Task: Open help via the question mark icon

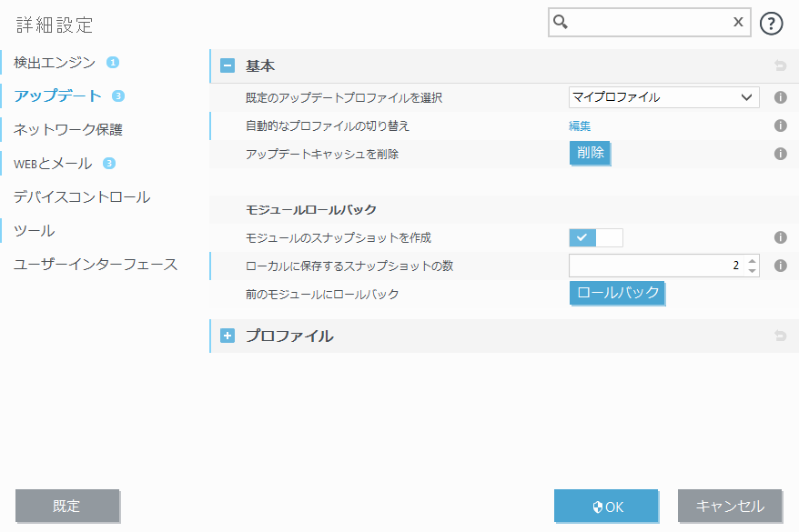Action: pos(771,23)
